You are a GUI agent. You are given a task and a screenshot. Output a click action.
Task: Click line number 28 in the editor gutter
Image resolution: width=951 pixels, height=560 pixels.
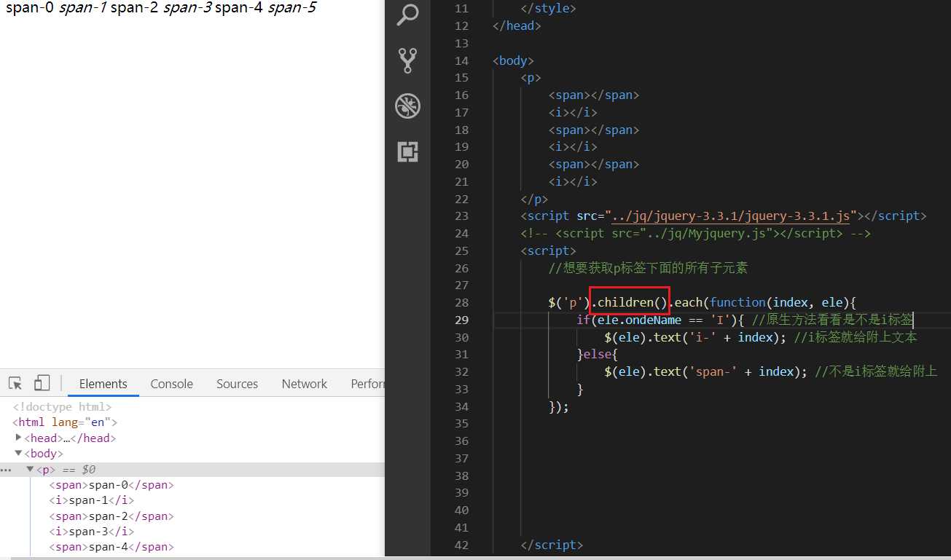461,302
